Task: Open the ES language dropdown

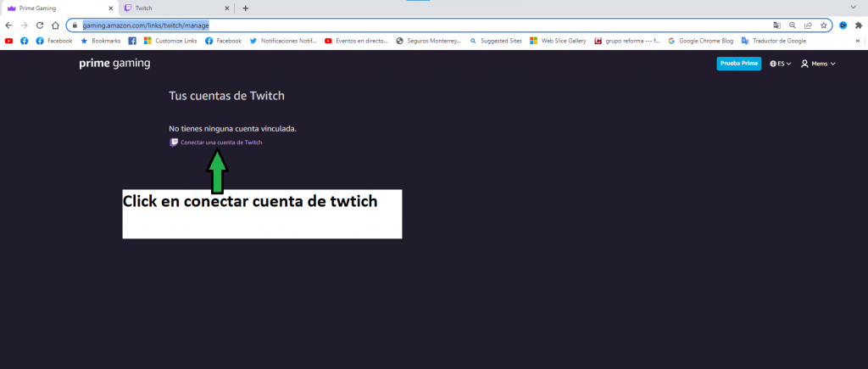Action: (x=780, y=64)
